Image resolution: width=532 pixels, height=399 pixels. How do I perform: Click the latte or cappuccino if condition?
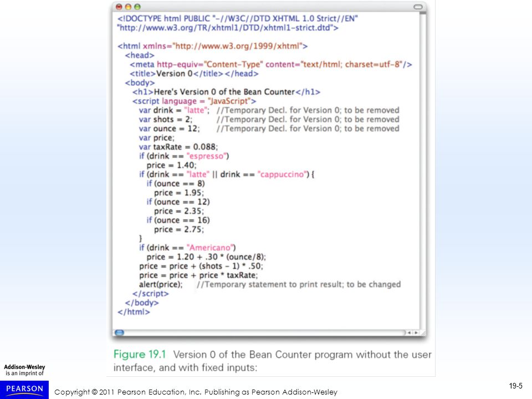pyautogui.click(x=227, y=175)
